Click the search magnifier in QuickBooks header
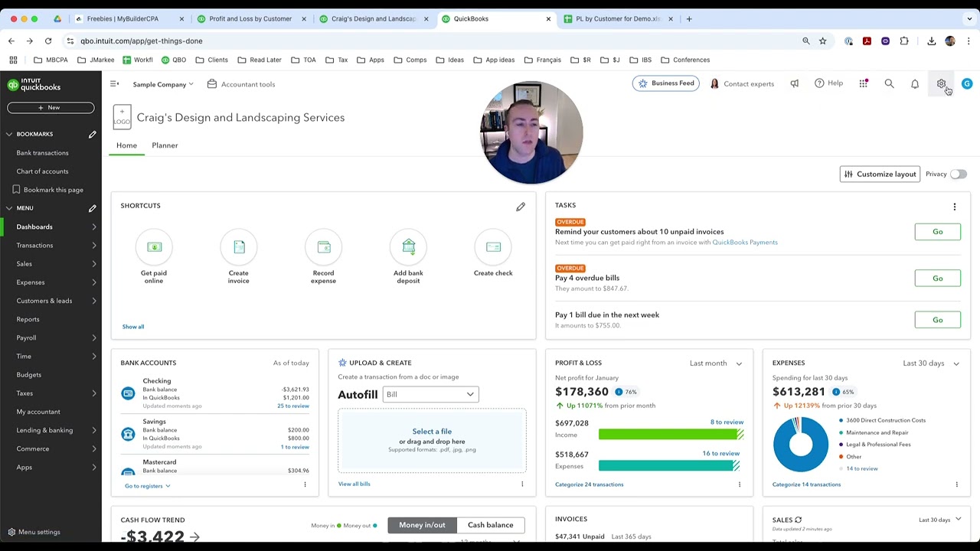 pos(889,83)
